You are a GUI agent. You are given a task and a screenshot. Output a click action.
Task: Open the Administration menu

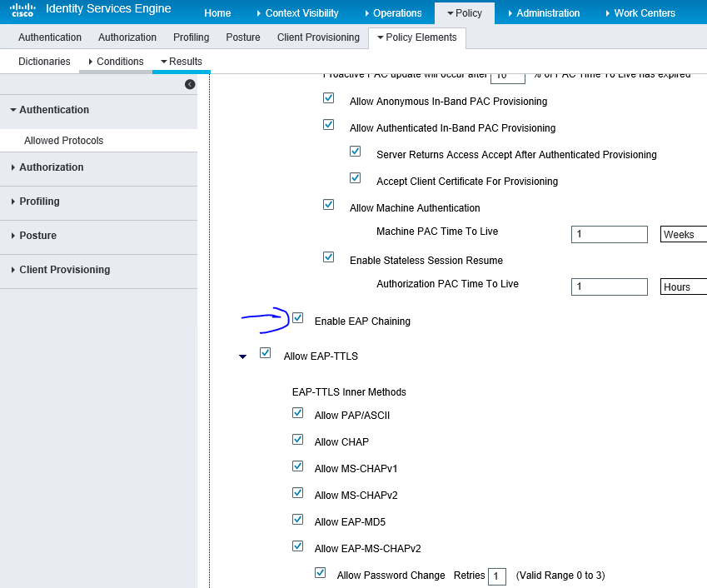tap(544, 13)
